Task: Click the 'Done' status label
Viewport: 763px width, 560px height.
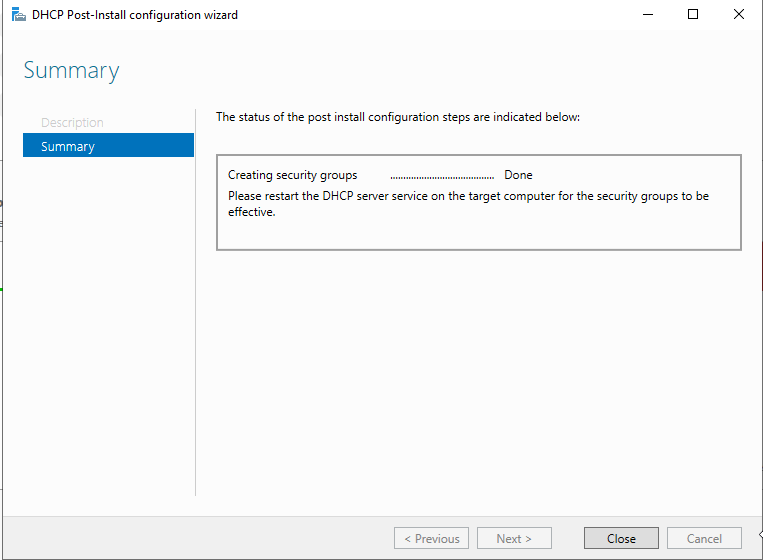Action: click(518, 175)
